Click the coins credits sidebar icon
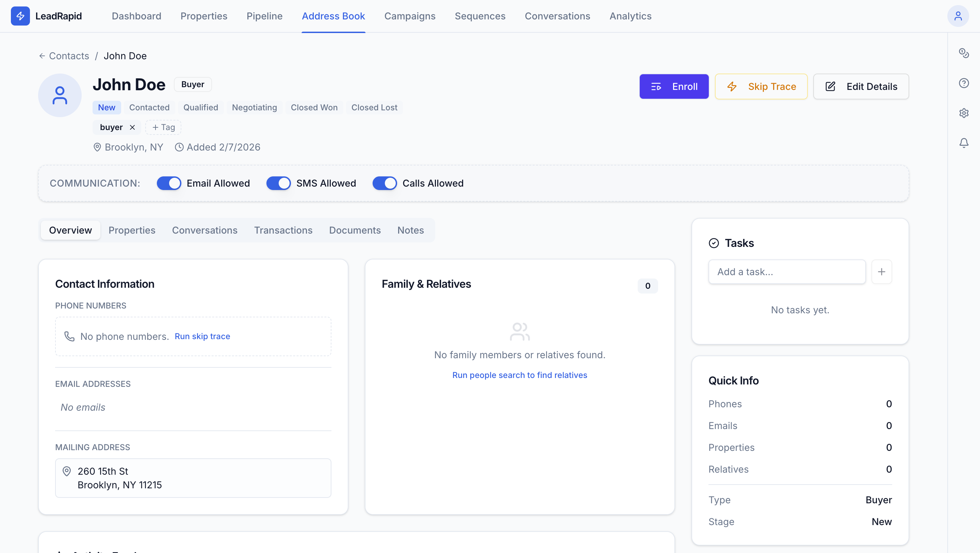This screenshot has height=553, width=980. coord(964,53)
